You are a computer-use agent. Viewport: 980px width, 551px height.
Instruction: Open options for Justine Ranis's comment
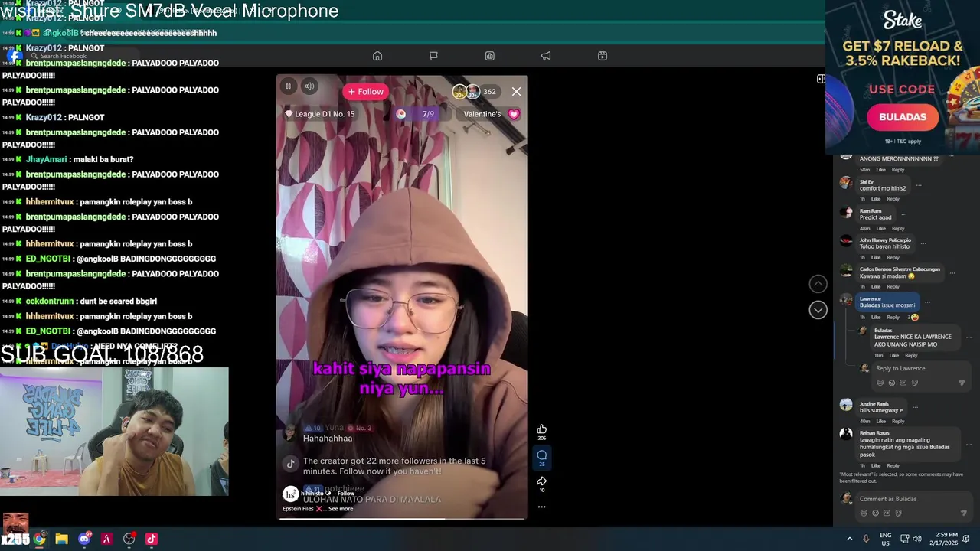[x=916, y=407]
